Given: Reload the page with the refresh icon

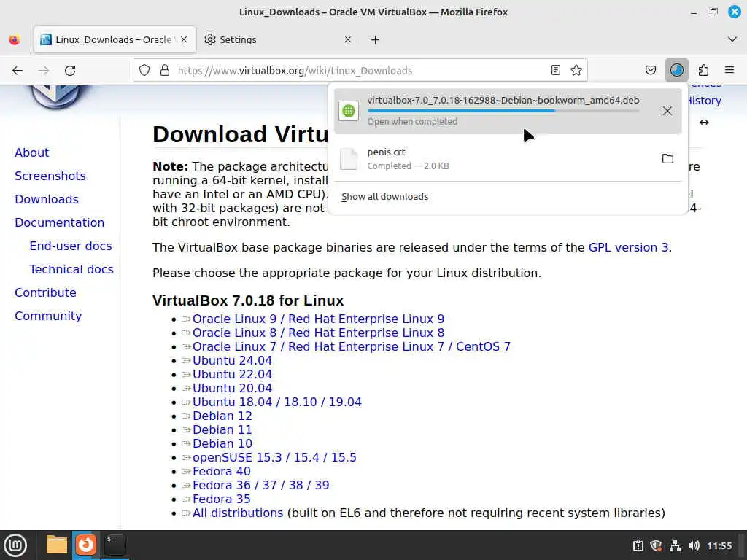Looking at the screenshot, I should [70, 71].
